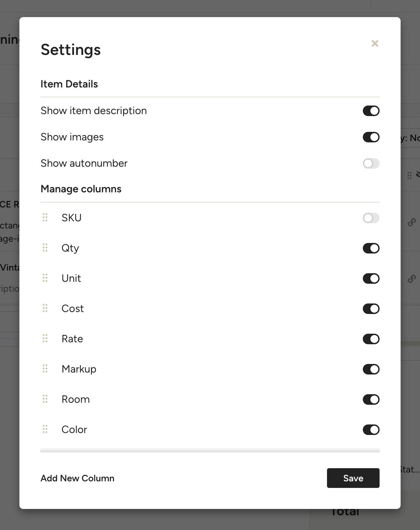The image size is (420, 530).
Task: Click the drag handle beside Color
Action: pos(45,429)
